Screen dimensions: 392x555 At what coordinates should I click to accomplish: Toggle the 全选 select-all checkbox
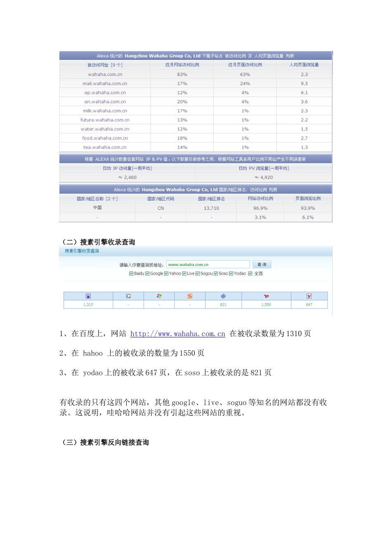250,273
